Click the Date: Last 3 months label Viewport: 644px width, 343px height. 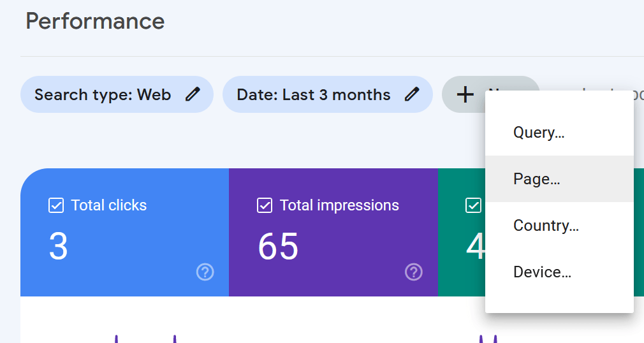(313, 95)
